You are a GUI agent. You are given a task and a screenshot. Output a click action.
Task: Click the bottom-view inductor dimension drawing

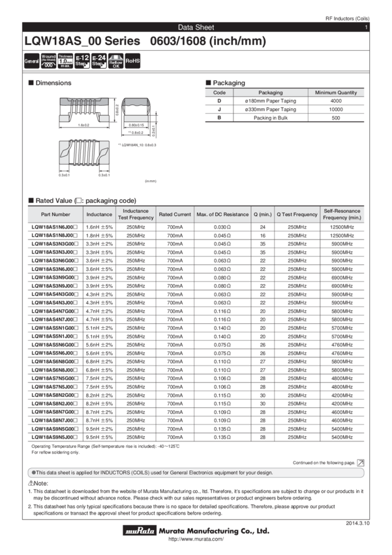coord(84,152)
